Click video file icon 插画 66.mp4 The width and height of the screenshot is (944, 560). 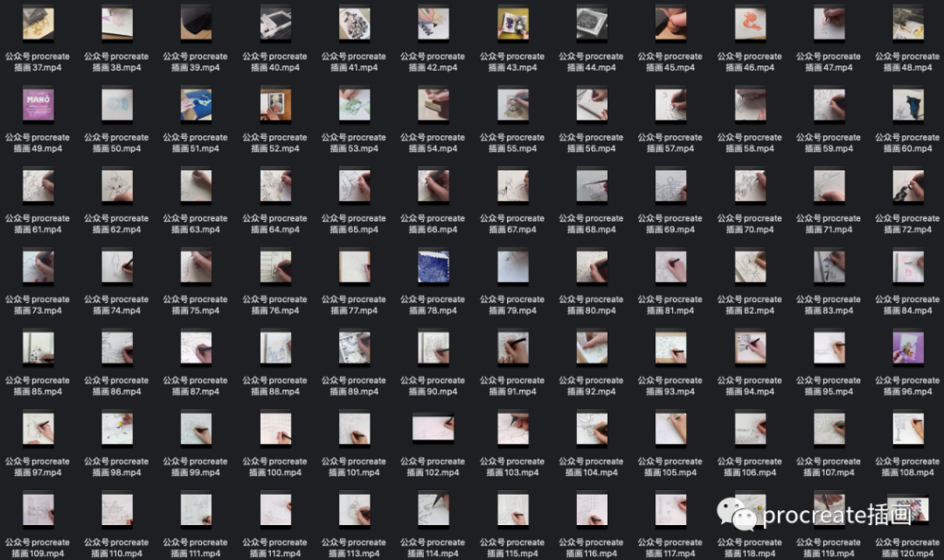coord(433,185)
